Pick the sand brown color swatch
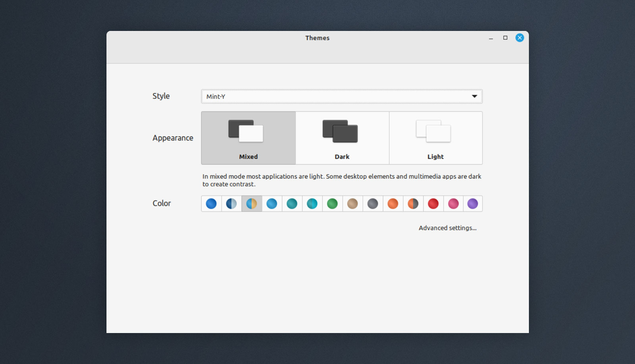The image size is (635, 364). click(x=352, y=204)
